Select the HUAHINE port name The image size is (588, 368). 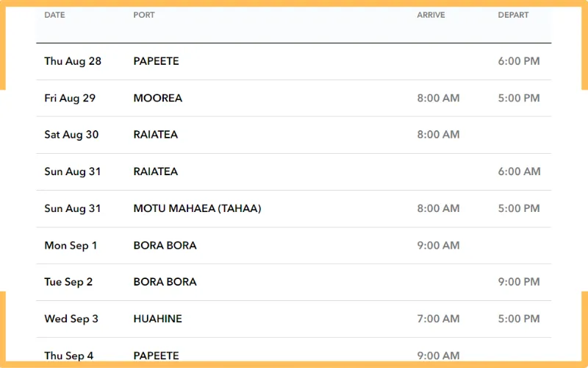(x=157, y=319)
